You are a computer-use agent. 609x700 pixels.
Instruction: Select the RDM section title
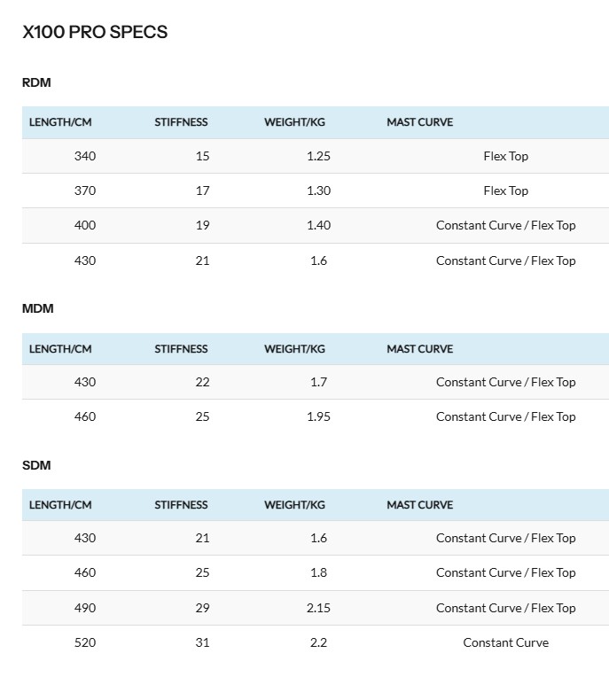coord(36,82)
